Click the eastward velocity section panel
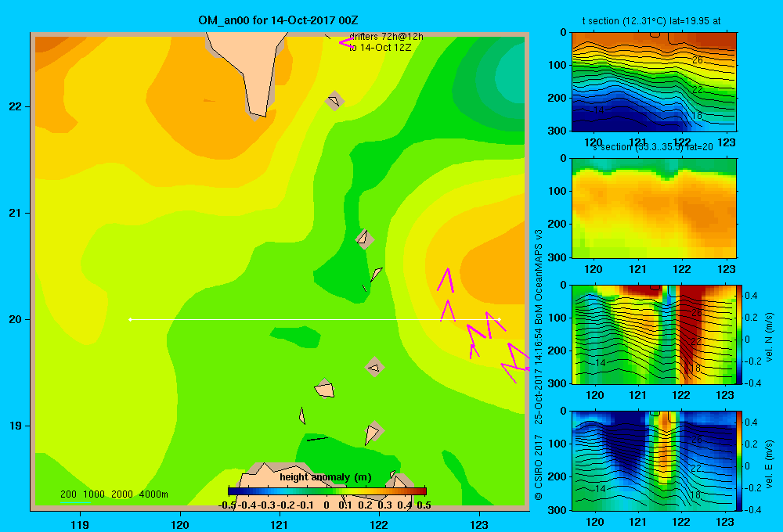 [x=654, y=461]
